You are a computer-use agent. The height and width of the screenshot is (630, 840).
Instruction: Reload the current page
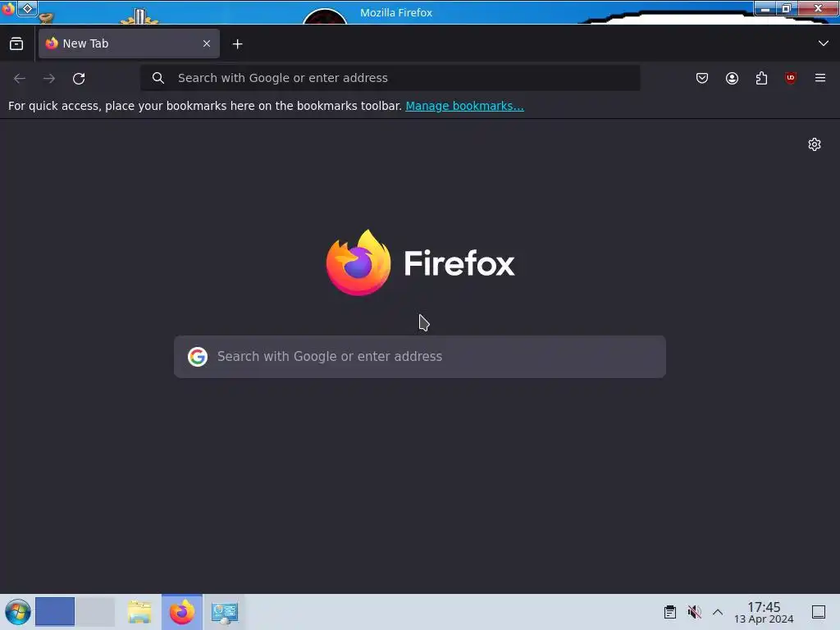tap(79, 78)
